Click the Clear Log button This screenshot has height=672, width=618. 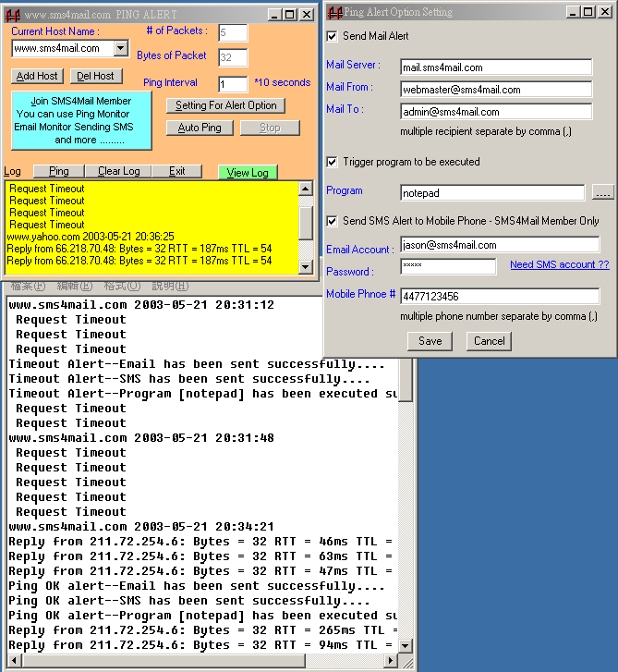tap(118, 171)
